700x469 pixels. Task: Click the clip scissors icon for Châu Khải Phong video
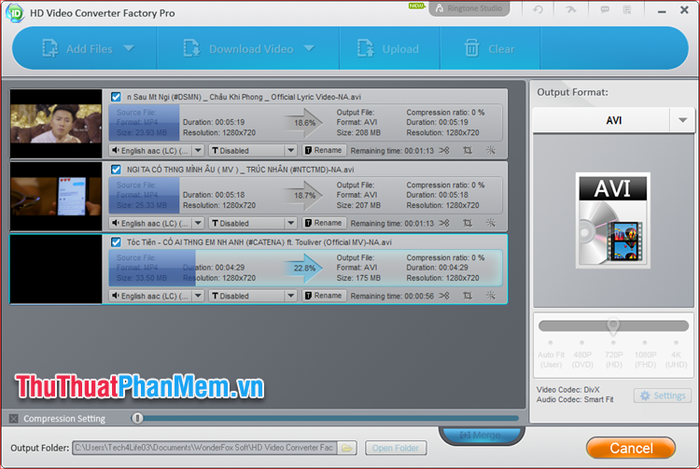[x=444, y=150]
